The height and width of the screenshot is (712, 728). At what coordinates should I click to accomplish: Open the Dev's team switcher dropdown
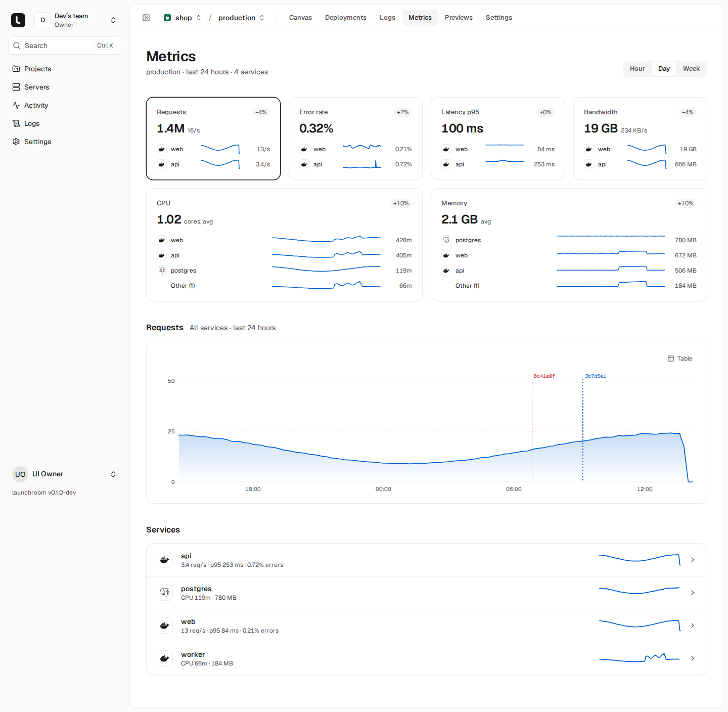[113, 20]
